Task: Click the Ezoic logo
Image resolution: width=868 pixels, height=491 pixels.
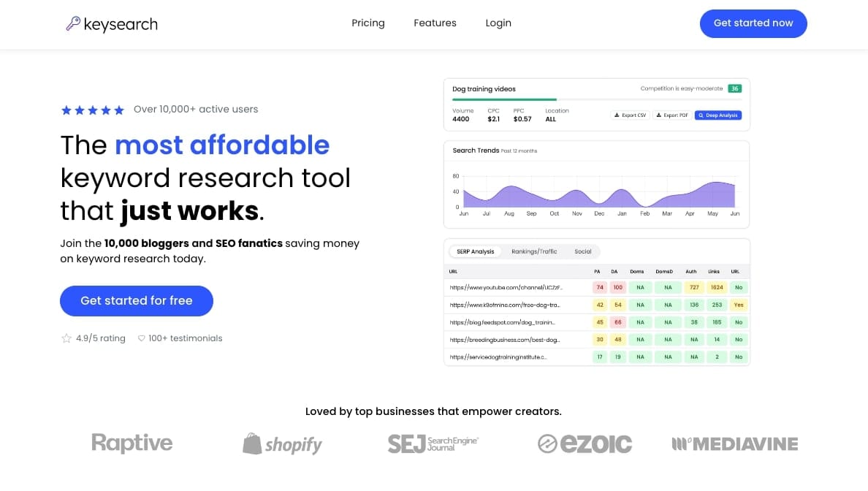Action: coord(585,444)
